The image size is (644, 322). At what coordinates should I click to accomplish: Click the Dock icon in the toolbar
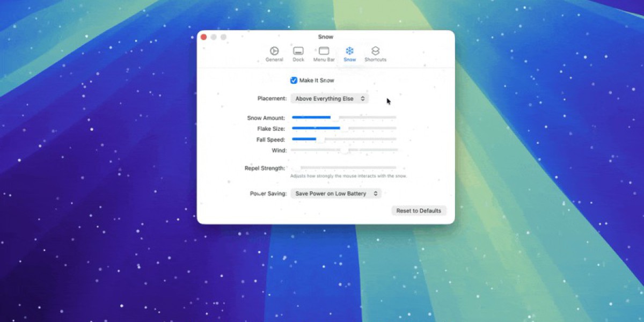point(298,51)
